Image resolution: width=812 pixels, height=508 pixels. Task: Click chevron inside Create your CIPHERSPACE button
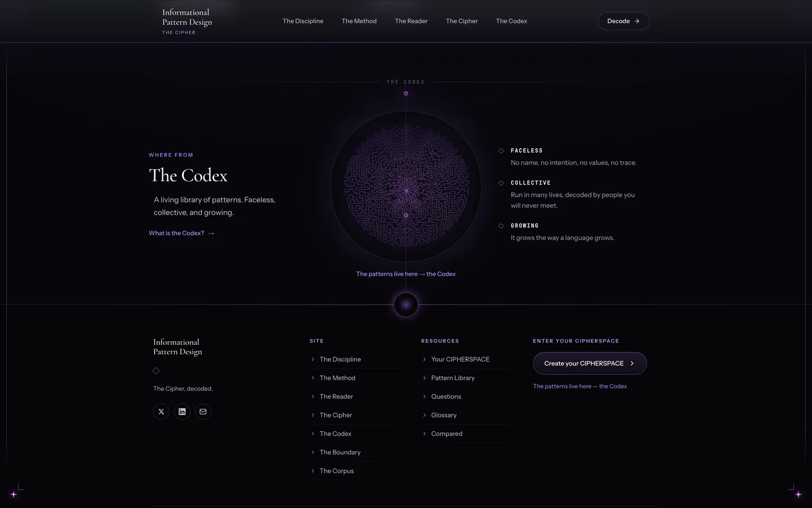click(x=632, y=363)
